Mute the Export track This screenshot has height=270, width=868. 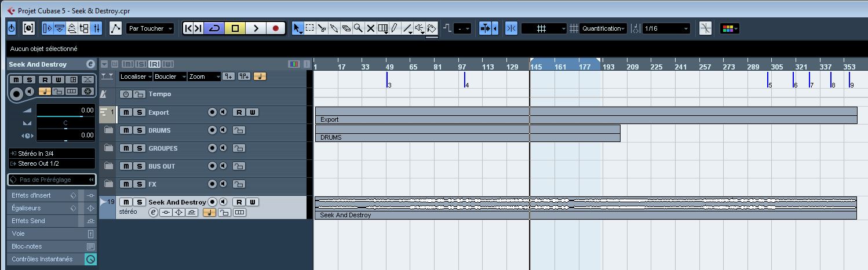(126, 112)
